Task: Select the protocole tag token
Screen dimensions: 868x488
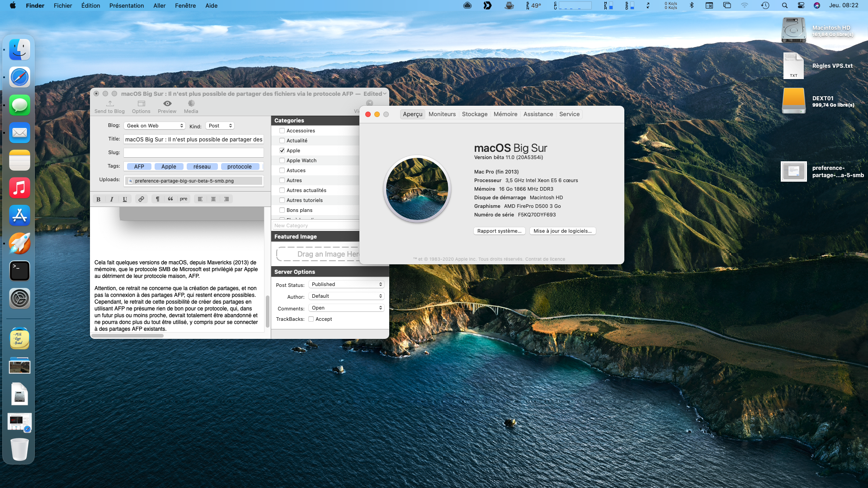Action: click(x=240, y=166)
